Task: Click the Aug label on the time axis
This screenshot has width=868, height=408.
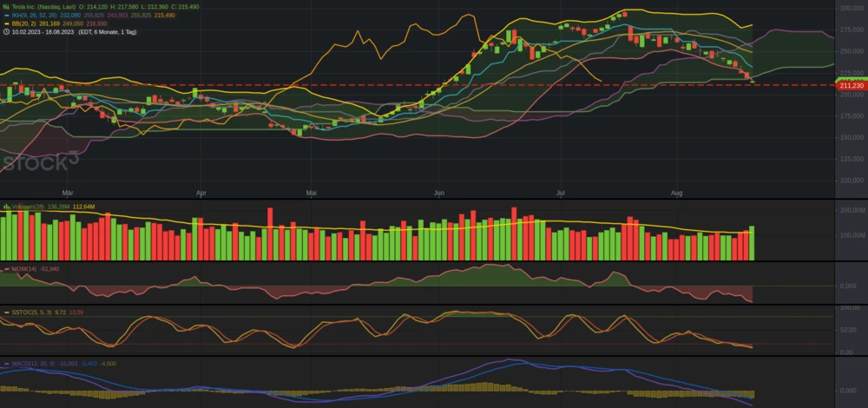Action: point(676,194)
